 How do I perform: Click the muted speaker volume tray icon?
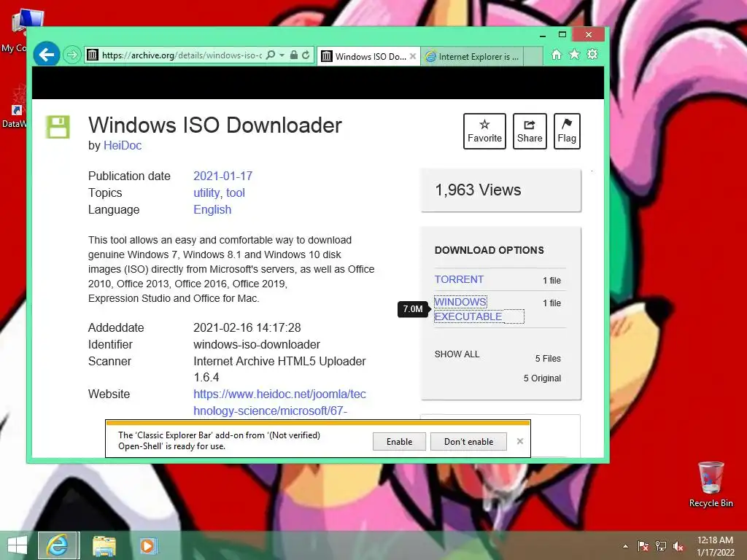(678, 546)
